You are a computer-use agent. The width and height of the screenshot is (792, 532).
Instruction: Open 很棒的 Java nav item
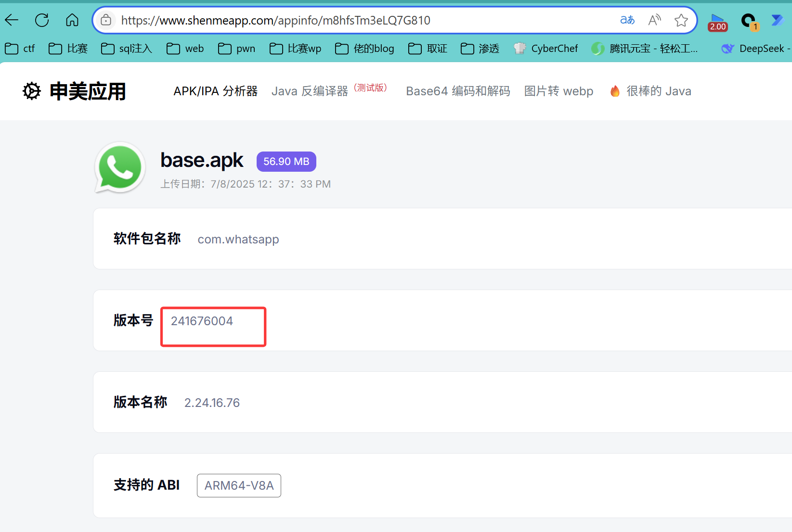[x=659, y=91]
